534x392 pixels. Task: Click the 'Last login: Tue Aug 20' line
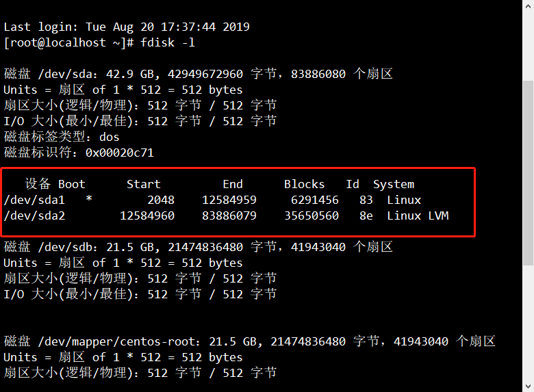[x=127, y=27]
